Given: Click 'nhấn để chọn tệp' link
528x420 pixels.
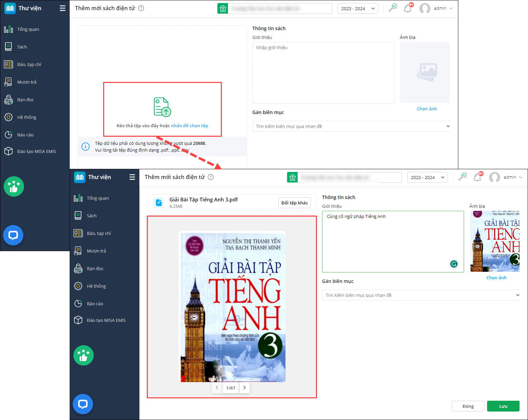Looking at the screenshot, I should pos(190,126).
